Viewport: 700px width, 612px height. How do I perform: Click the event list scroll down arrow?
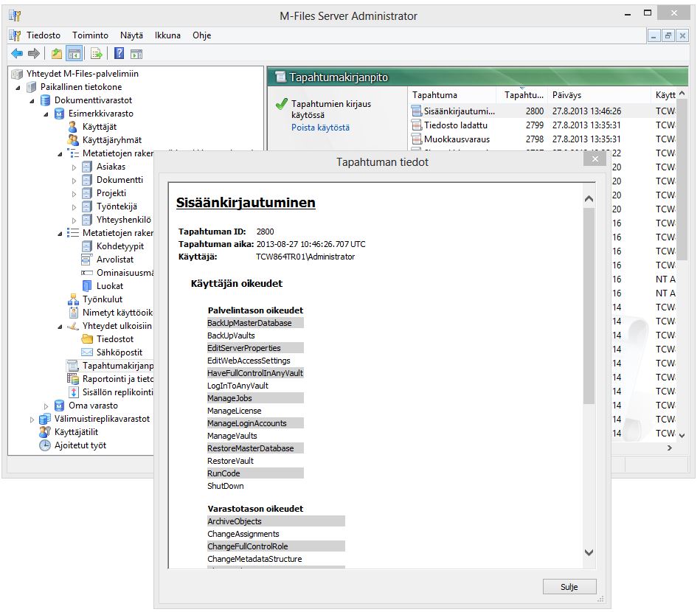pos(682,435)
